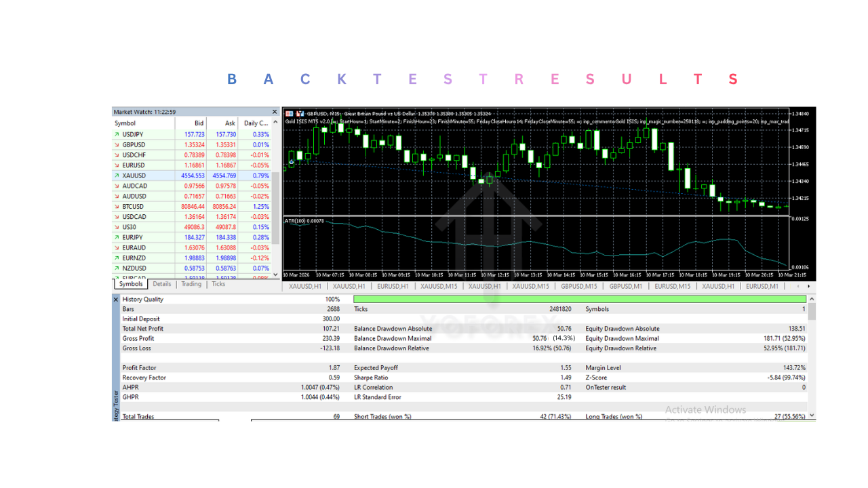Click the Initial Deposit value 300.00
This screenshot has width=868, height=488.
(x=330, y=319)
